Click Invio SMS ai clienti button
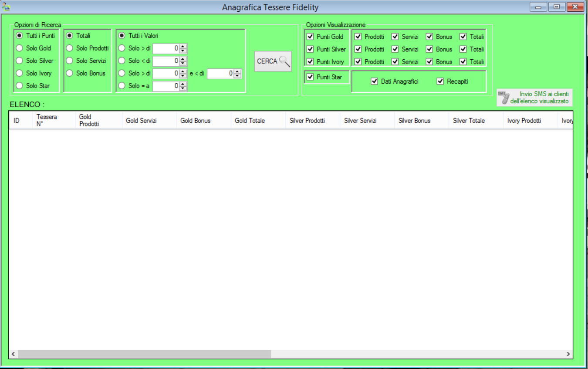Viewport: 588px width, 369px height. 535,98
